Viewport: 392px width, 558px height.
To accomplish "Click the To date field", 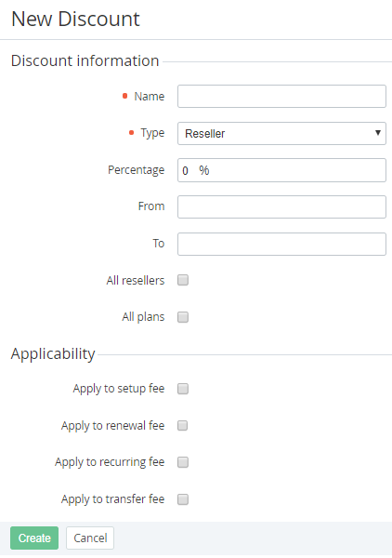I will coord(281,244).
